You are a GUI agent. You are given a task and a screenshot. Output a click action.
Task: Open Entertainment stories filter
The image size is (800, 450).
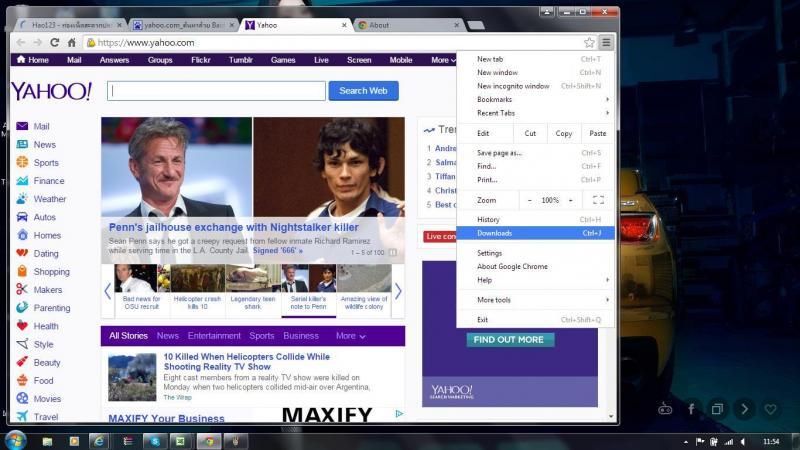[x=214, y=336]
